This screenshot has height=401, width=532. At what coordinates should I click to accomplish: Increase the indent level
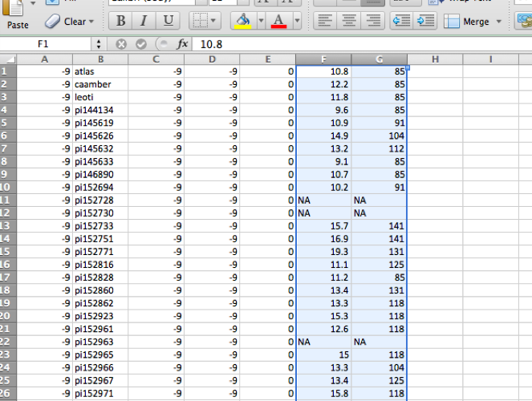pos(425,21)
